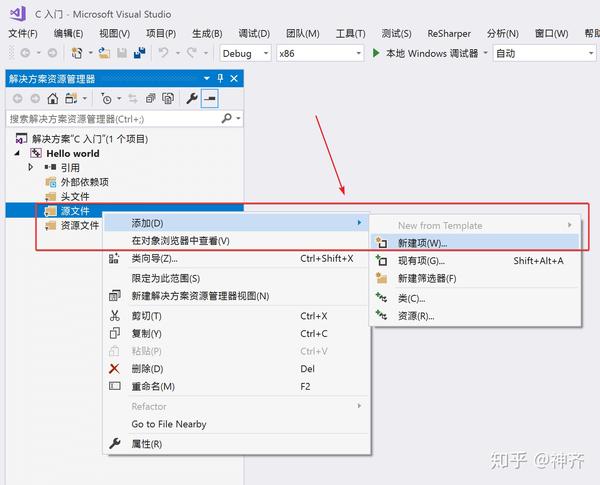This screenshot has height=485, width=600.
Task: Click the search magnifier in Solution Explorer
Action: point(227,118)
